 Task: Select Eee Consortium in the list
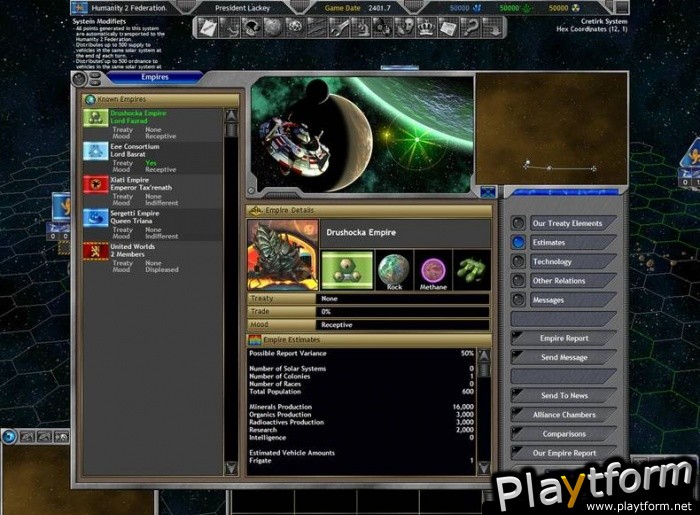tap(152, 158)
